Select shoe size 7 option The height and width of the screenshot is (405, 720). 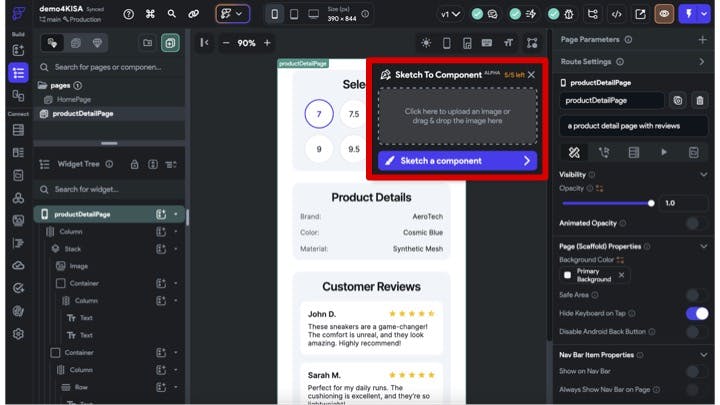319,114
